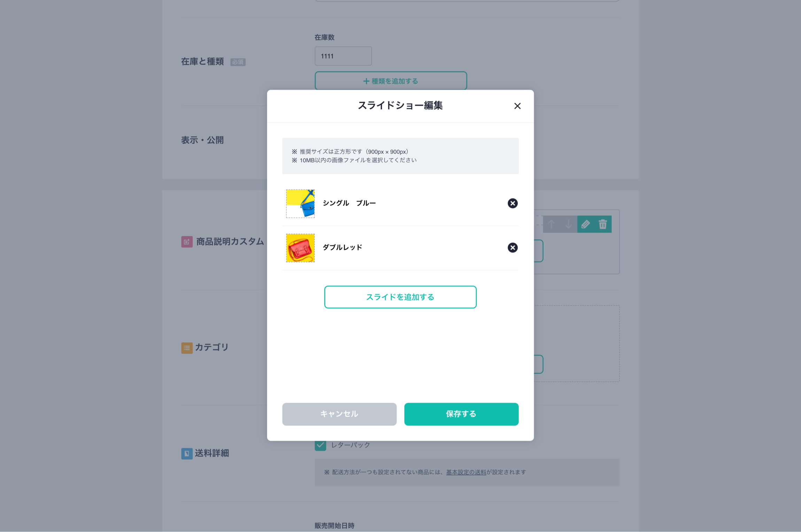The image size is (801, 532).
Task: Select the blue bag slide thumbnail
Action: click(300, 203)
